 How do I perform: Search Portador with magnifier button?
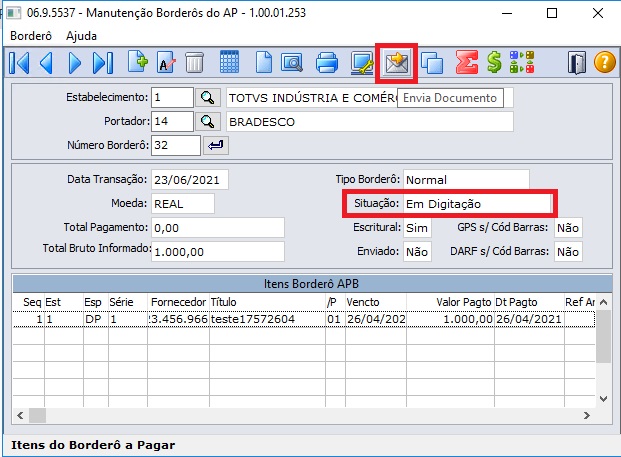click(208, 122)
